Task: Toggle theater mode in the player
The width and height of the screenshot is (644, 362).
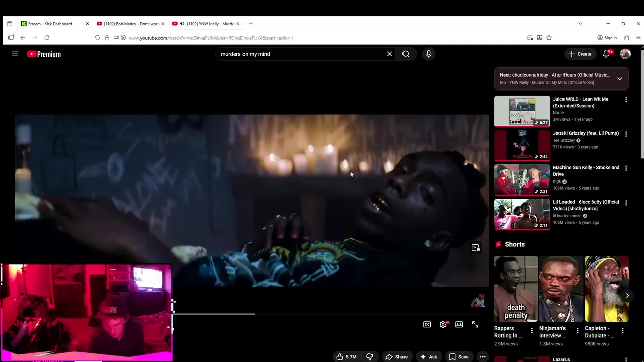Action: pyautogui.click(x=459, y=325)
